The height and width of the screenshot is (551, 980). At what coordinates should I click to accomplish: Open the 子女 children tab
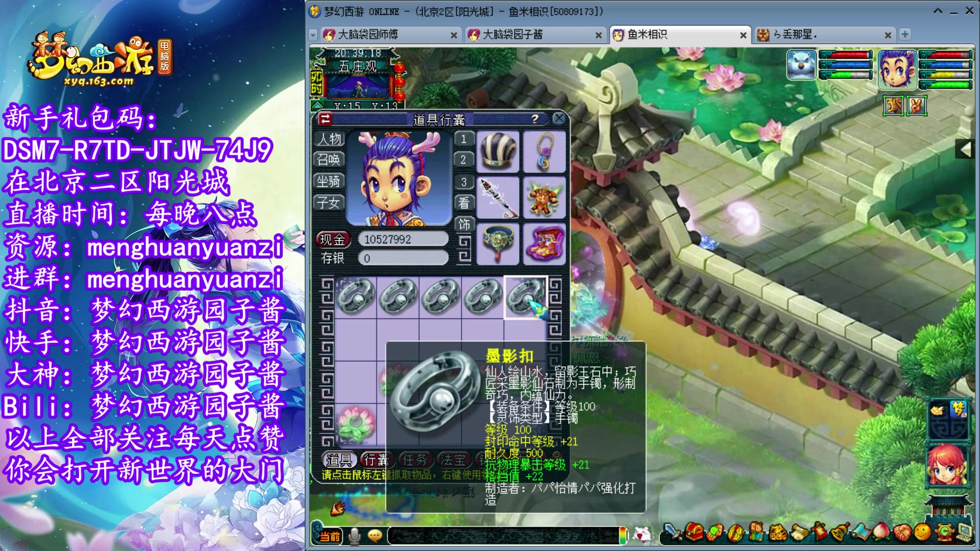(329, 203)
